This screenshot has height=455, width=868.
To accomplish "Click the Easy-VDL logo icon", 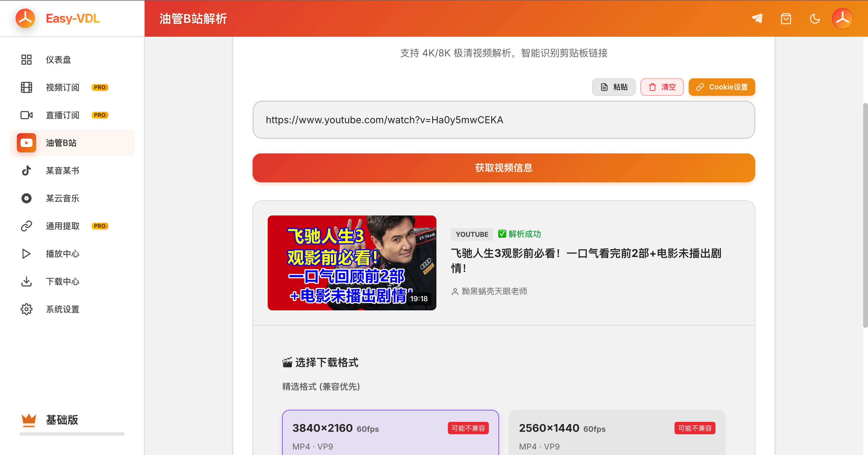I will coord(25,18).
